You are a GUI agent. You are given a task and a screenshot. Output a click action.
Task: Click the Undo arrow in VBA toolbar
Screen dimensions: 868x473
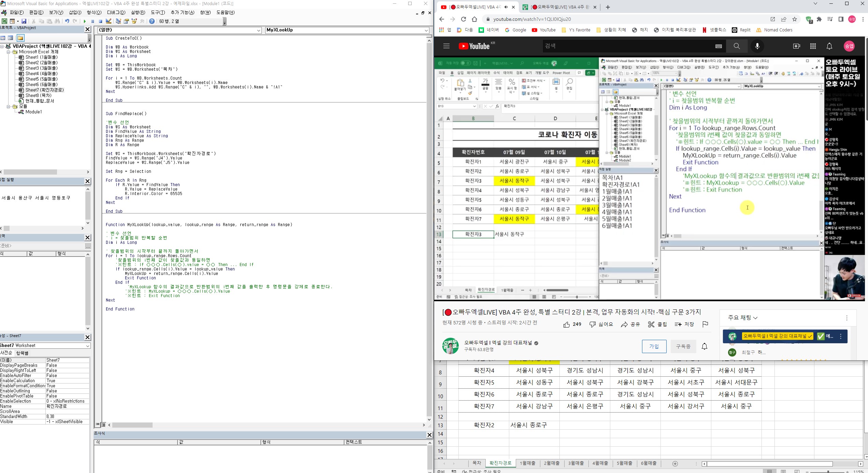67,21
